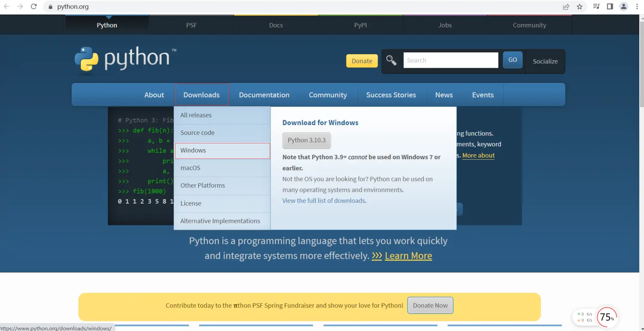Open the Success Stories navigation menu
Viewport: 644px width, 331px height.
pyautogui.click(x=391, y=95)
